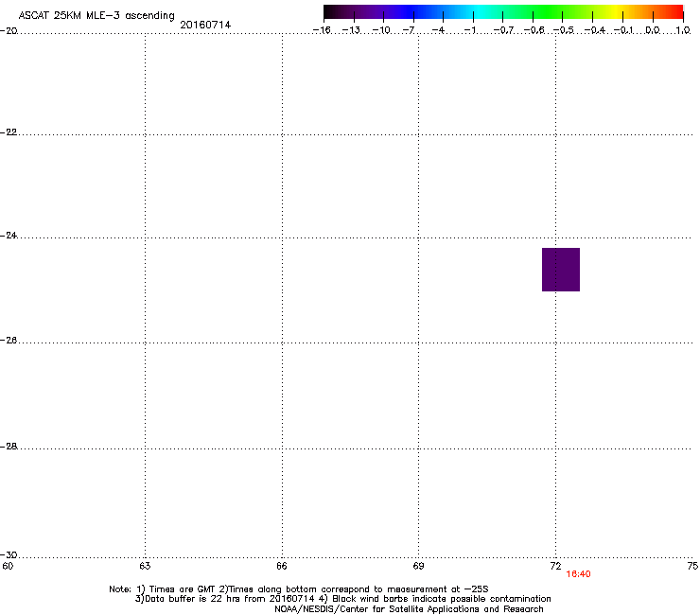Image resolution: width=700 pixels, height=615 pixels.
Task: Click the longitude label 72
Action: (556, 566)
